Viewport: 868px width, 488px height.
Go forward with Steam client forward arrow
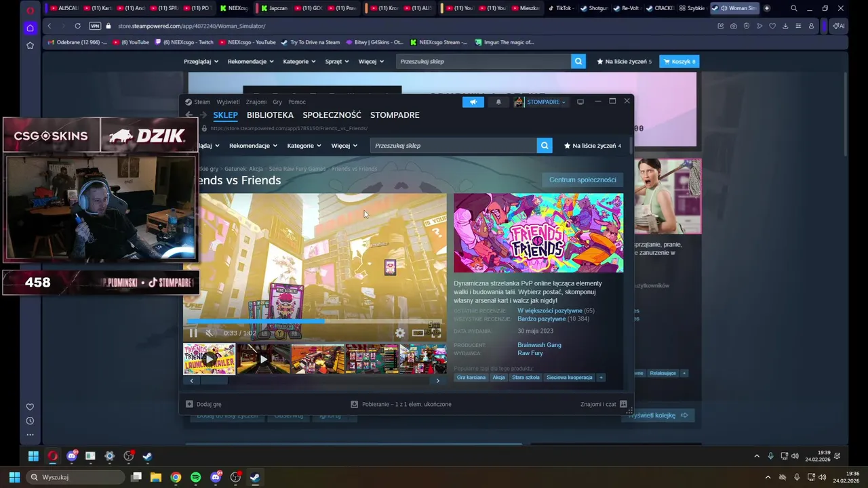[203, 115]
